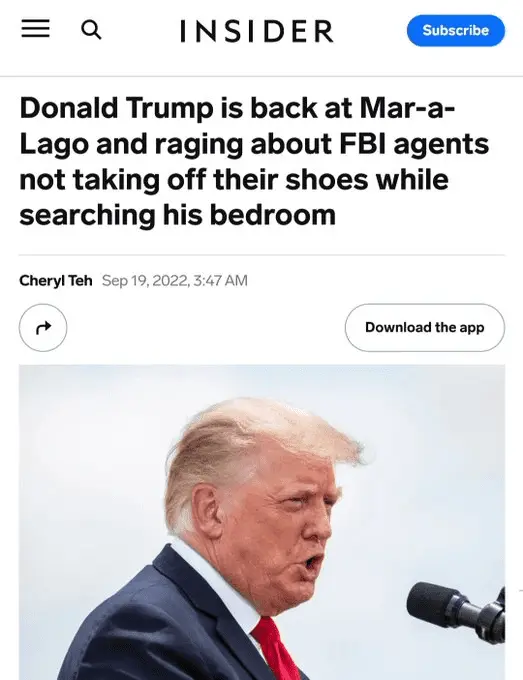The height and width of the screenshot is (680, 523).
Task: Click the Sep 19, 2022 timestamp
Action: point(175,281)
